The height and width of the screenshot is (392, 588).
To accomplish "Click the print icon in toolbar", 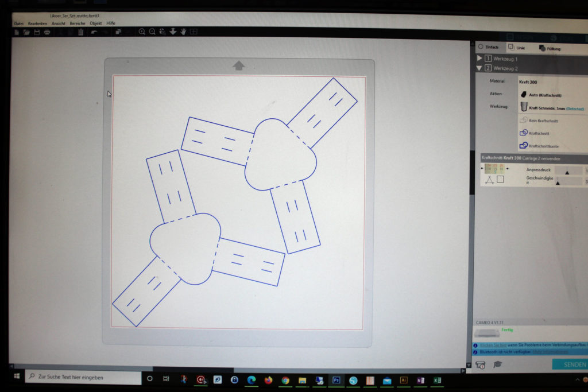I will (47, 32).
